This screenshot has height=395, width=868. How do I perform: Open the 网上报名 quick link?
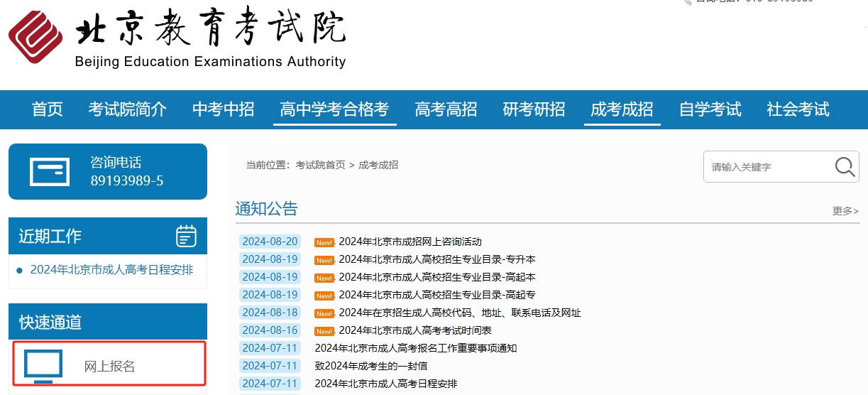pos(109,367)
